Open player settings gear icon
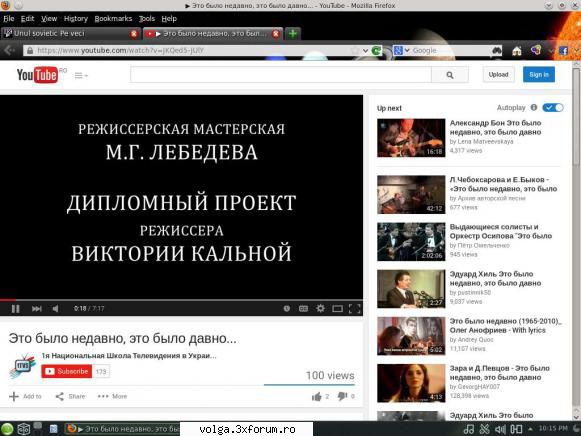The height and width of the screenshot is (436, 581). (x=321, y=308)
